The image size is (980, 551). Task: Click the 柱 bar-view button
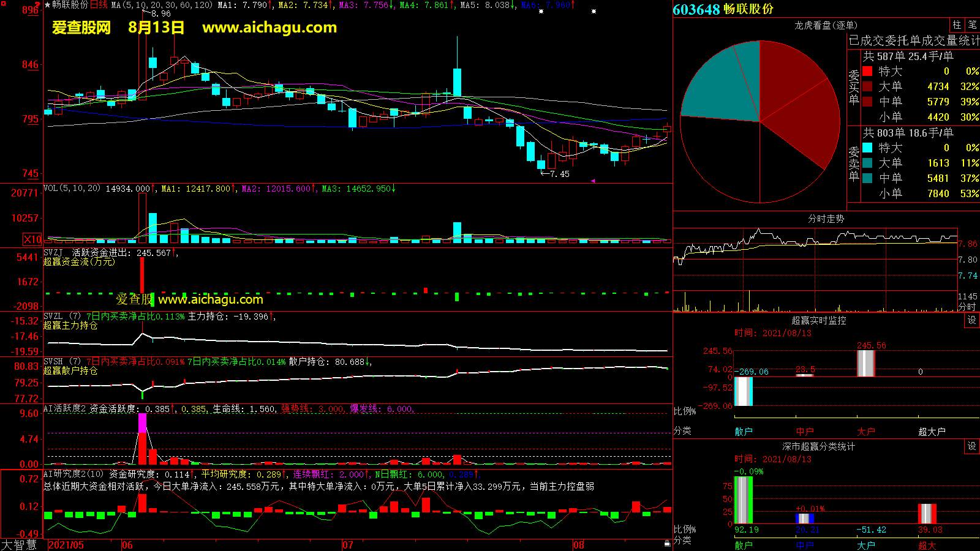957,25
